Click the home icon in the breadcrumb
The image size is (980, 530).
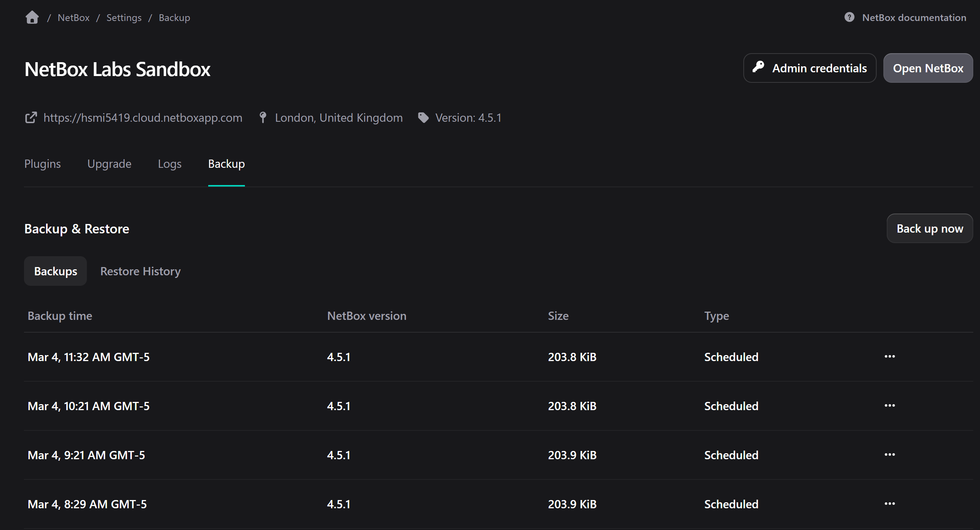coord(31,17)
